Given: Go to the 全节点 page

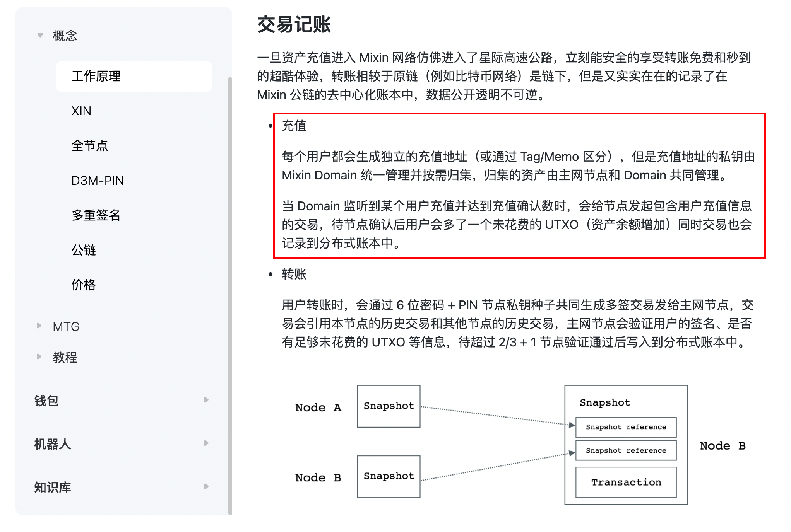Looking at the screenshot, I should coord(89,146).
